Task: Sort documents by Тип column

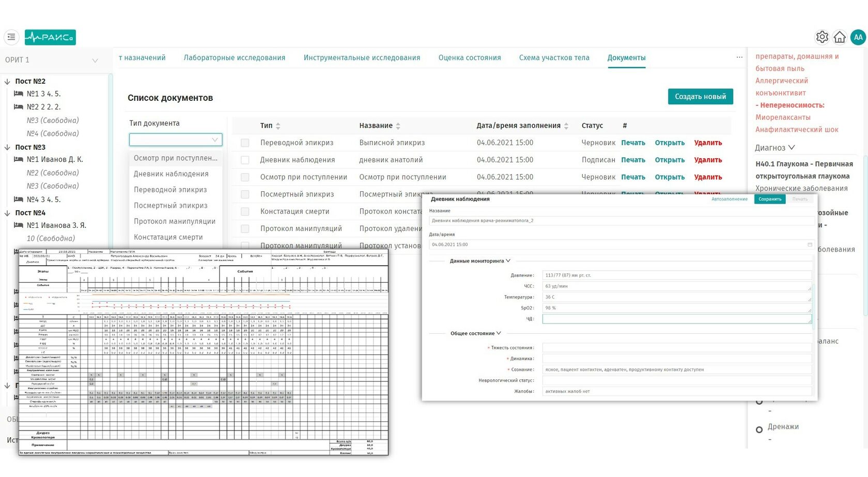Action: [x=278, y=126]
